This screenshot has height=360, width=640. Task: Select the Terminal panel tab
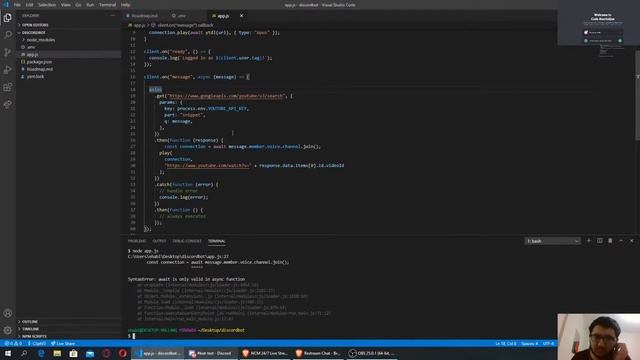pyautogui.click(x=217, y=241)
